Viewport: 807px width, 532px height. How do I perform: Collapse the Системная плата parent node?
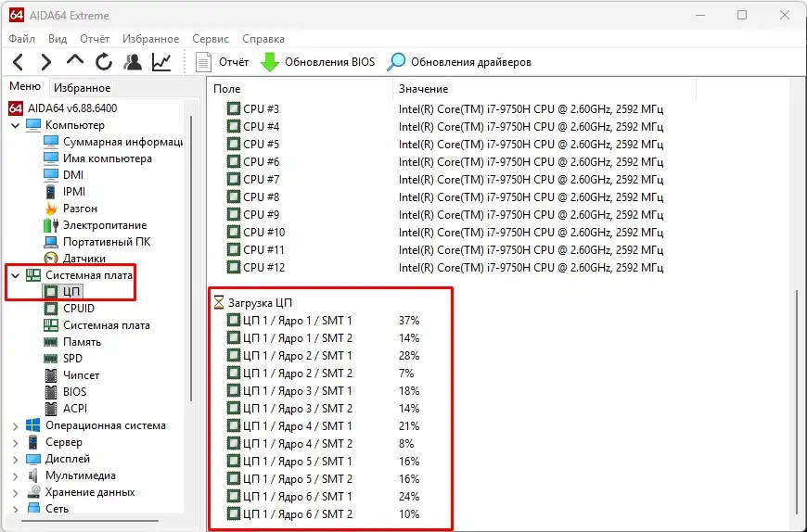[x=15, y=275]
